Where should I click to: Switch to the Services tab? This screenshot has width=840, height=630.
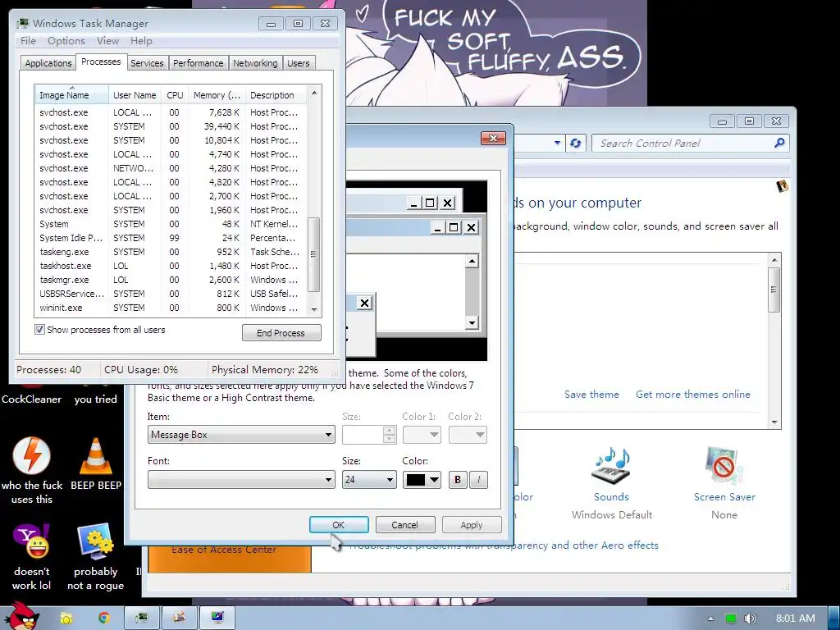click(x=147, y=62)
